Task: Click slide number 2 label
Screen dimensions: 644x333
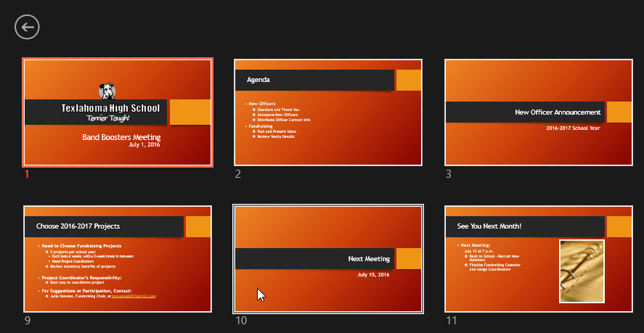Action: [238, 174]
